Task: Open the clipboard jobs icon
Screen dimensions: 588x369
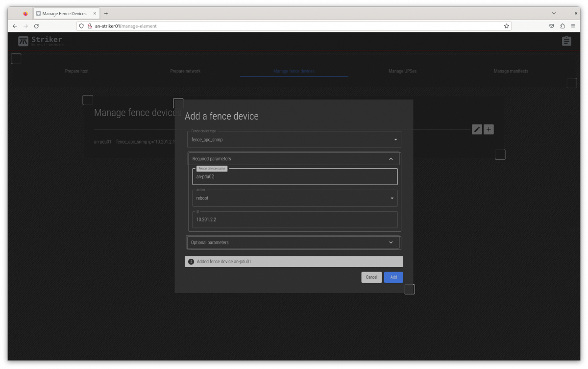Action: [x=566, y=41]
